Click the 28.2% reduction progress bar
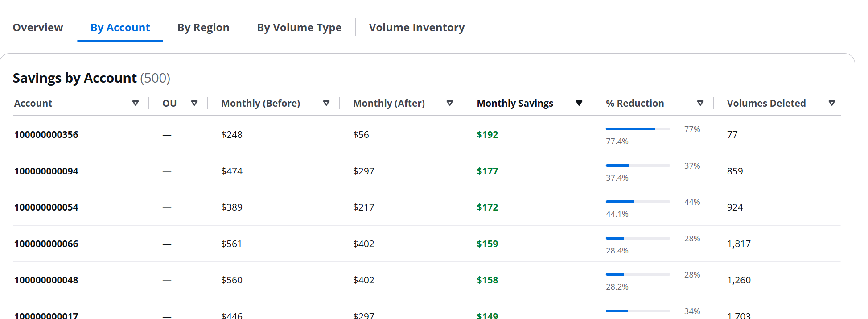The width and height of the screenshot is (868, 319). point(638,274)
